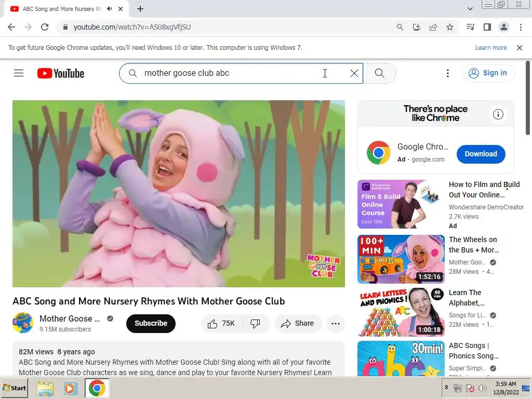The height and width of the screenshot is (399, 532).
Task: Click install app icon in address bar
Action: pos(416,27)
